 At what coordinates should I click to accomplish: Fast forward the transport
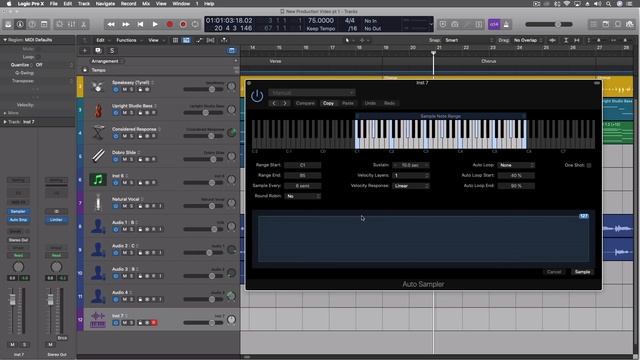(x=126, y=24)
